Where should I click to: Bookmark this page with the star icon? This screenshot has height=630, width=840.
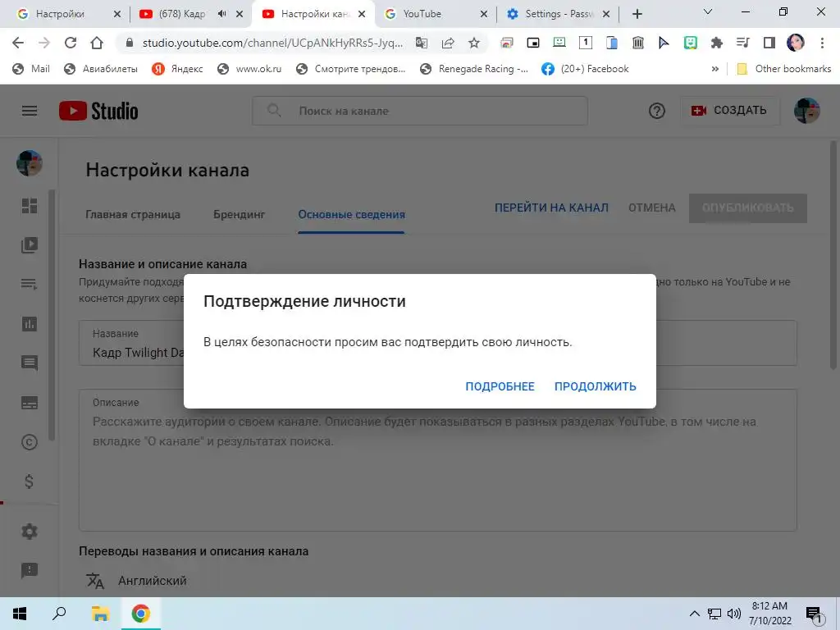click(x=473, y=43)
